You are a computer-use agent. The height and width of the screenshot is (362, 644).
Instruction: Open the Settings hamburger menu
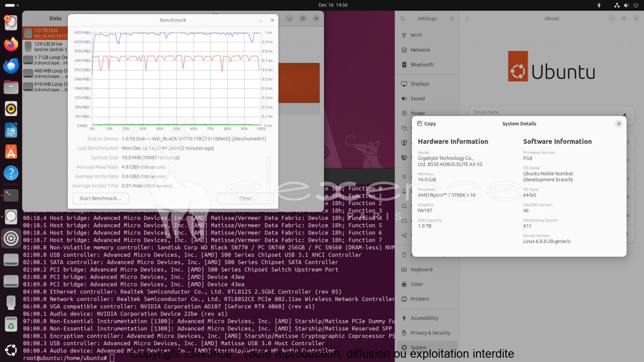pos(452,18)
